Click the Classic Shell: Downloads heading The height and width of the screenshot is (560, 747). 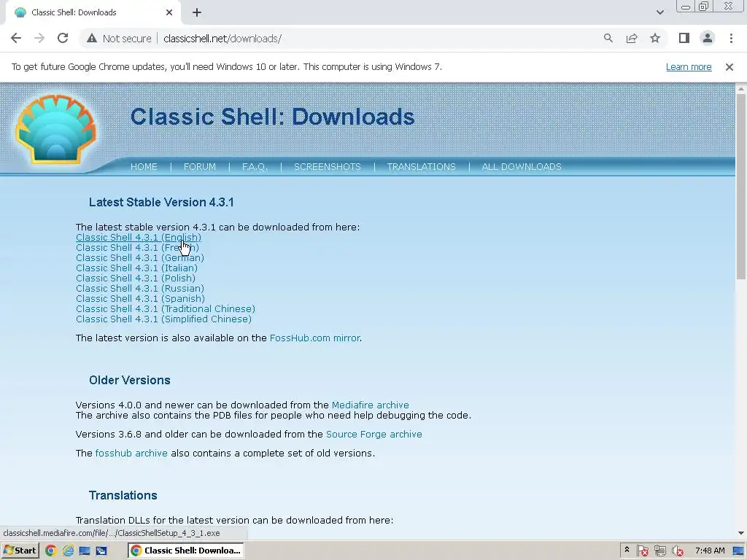[x=273, y=117]
